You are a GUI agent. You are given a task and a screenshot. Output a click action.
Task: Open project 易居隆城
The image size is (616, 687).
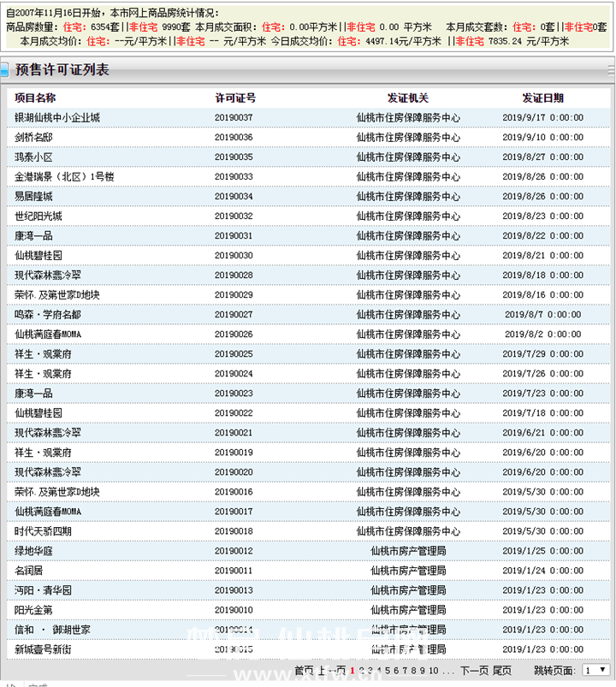33,196
